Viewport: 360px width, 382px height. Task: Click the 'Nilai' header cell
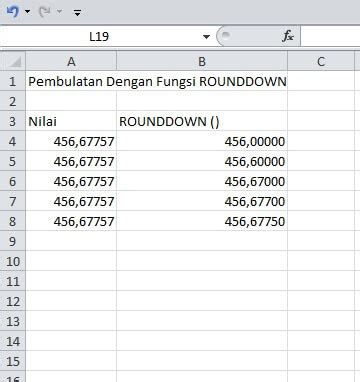tap(71, 121)
